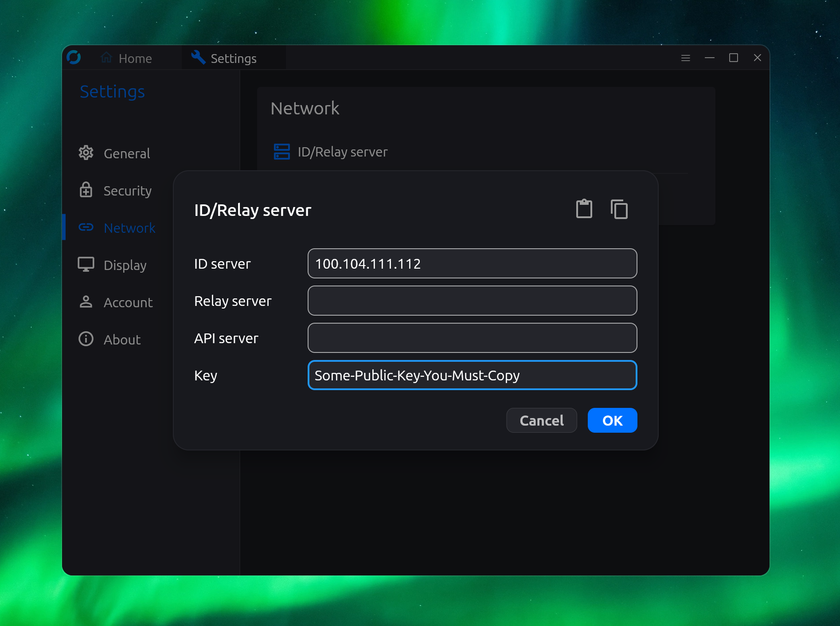The image size is (840, 626).
Task: Click the Account person icon
Action: click(x=86, y=302)
